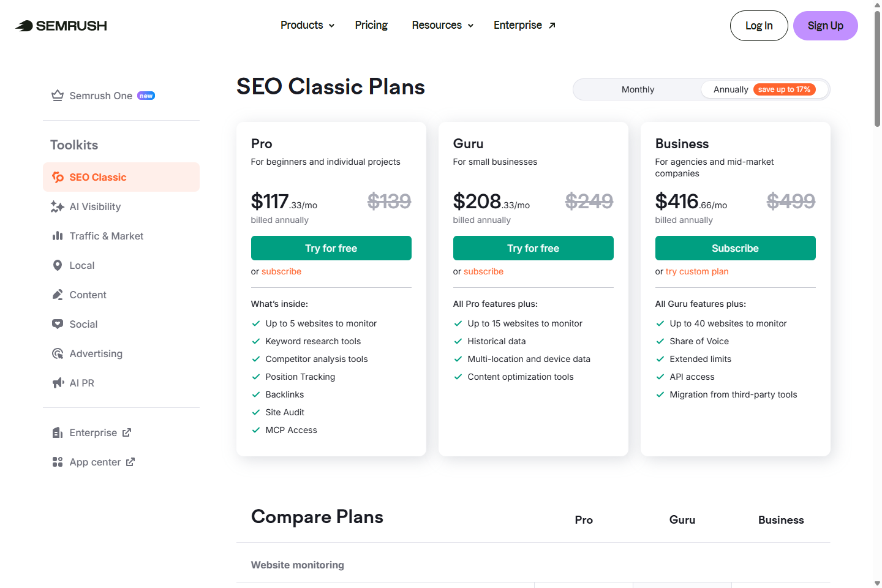The width and height of the screenshot is (882, 588).
Task: Select the SEO Classic toolkit icon
Action: [x=57, y=177]
